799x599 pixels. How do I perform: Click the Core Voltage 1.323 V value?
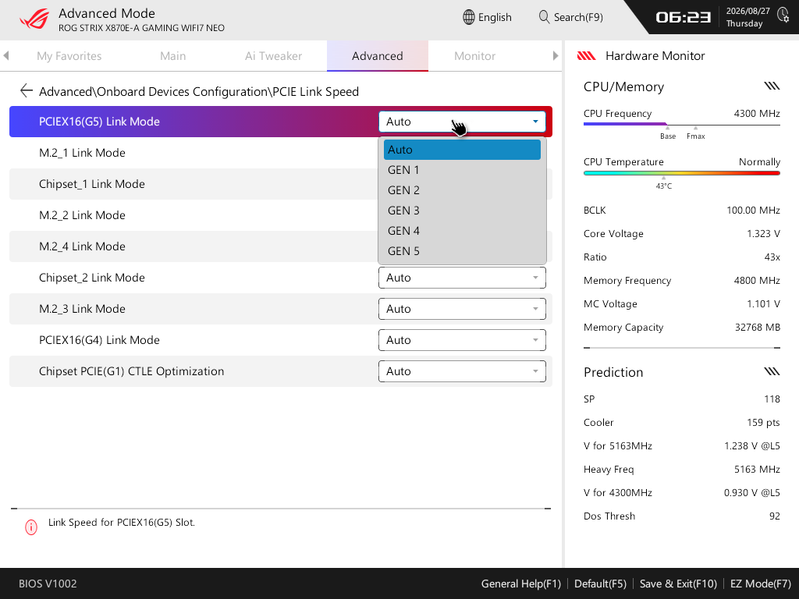[763, 234]
